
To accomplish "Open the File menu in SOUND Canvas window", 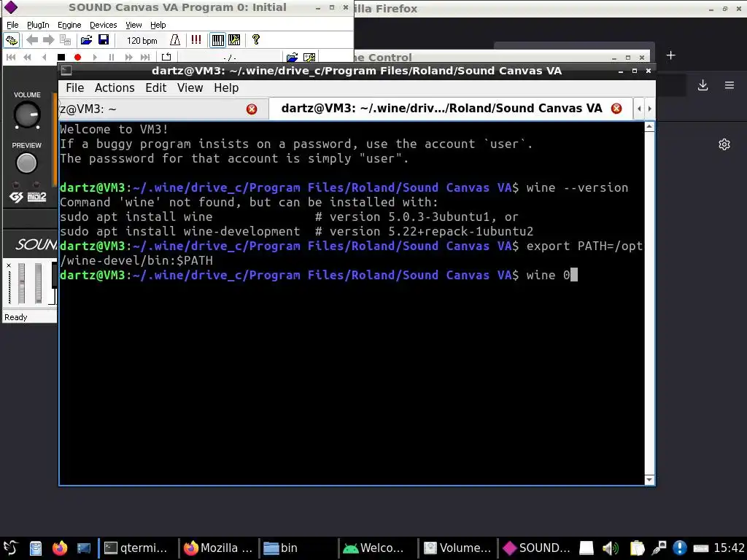I will pos(12,25).
